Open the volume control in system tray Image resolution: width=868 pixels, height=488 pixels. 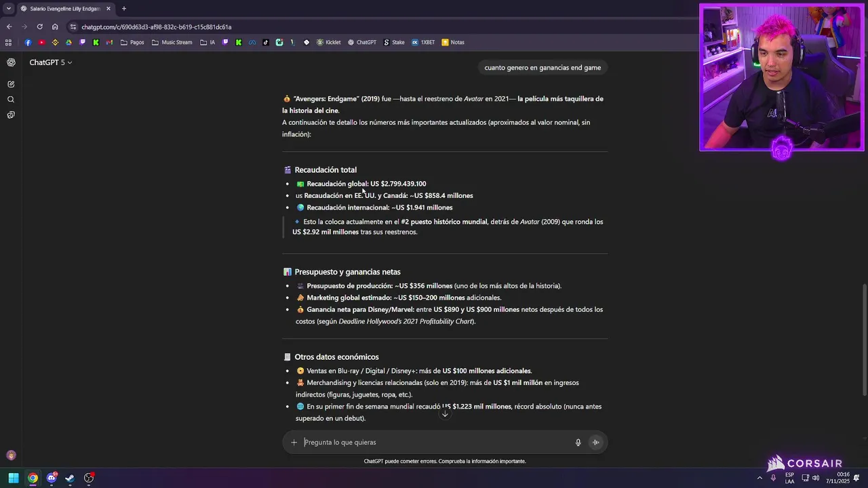click(816, 478)
